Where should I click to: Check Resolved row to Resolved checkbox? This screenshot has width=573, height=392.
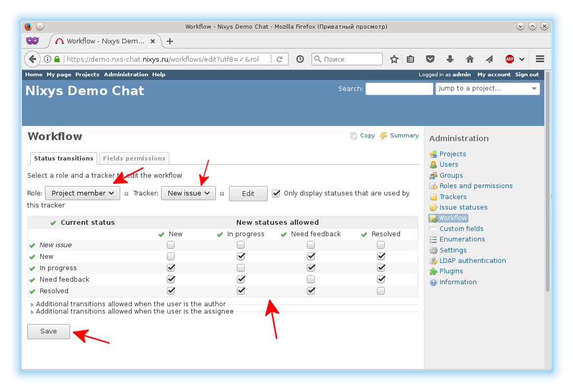[x=381, y=291]
